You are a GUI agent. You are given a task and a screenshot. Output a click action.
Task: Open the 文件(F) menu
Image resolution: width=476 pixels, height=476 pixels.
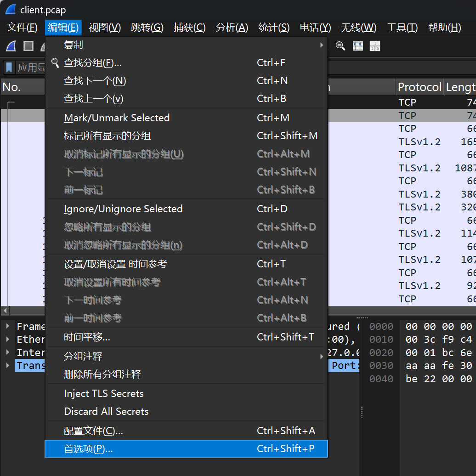pyautogui.click(x=22, y=28)
